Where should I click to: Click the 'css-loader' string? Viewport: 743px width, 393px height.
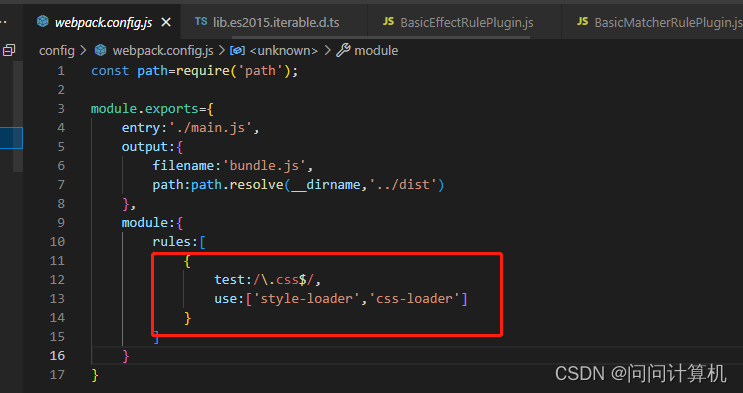pyautogui.click(x=414, y=299)
